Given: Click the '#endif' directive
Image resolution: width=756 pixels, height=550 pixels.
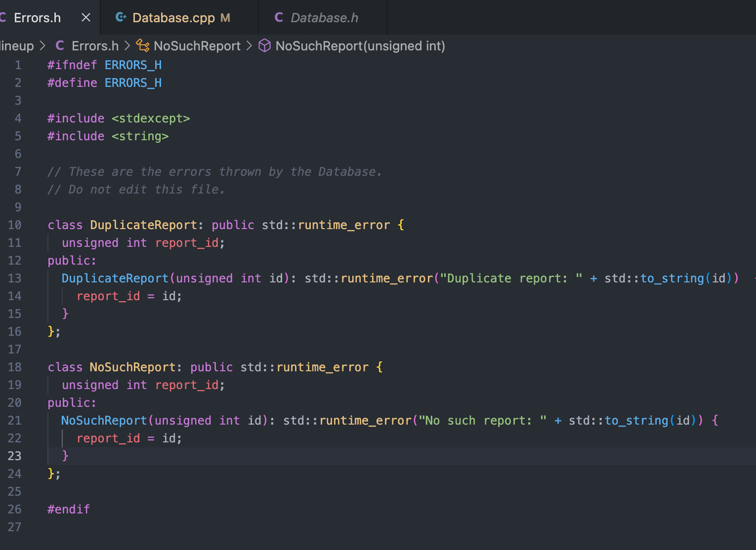Looking at the screenshot, I should [x=69, y=510].
